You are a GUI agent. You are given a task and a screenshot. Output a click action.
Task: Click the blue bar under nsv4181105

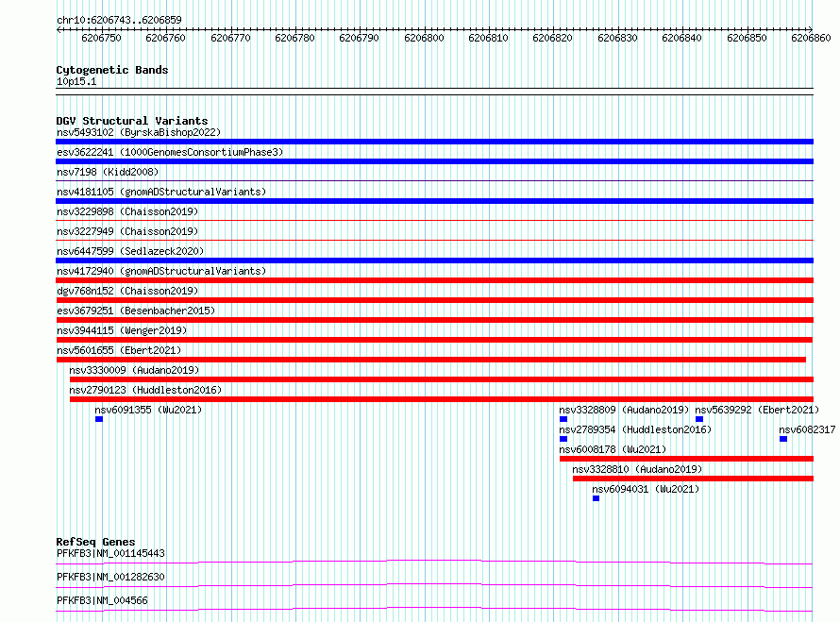point(434,201)
